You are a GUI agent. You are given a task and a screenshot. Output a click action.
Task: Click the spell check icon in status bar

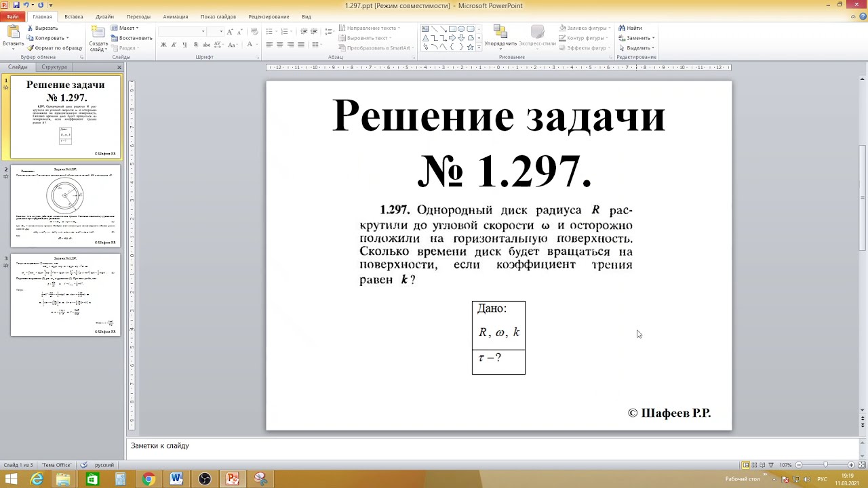click(84, 465)
